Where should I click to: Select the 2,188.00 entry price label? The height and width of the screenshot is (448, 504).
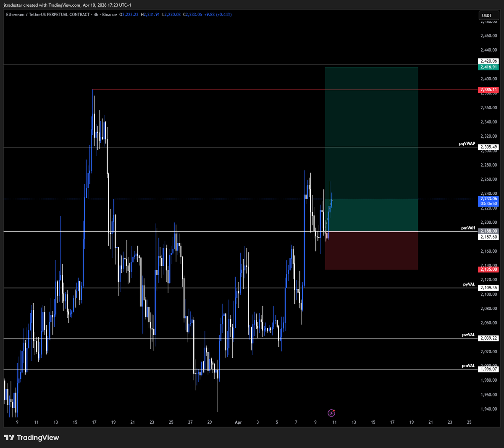coord(488,231)
